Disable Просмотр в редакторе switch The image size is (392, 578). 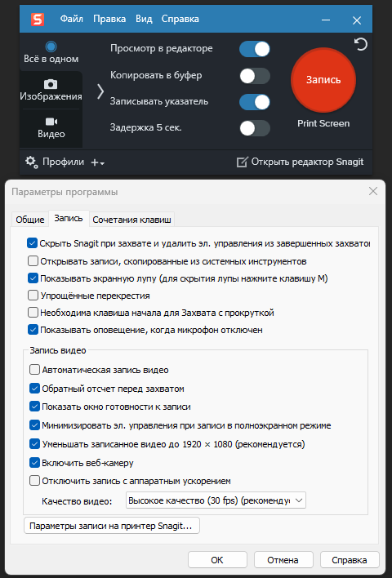pos(255,49)
